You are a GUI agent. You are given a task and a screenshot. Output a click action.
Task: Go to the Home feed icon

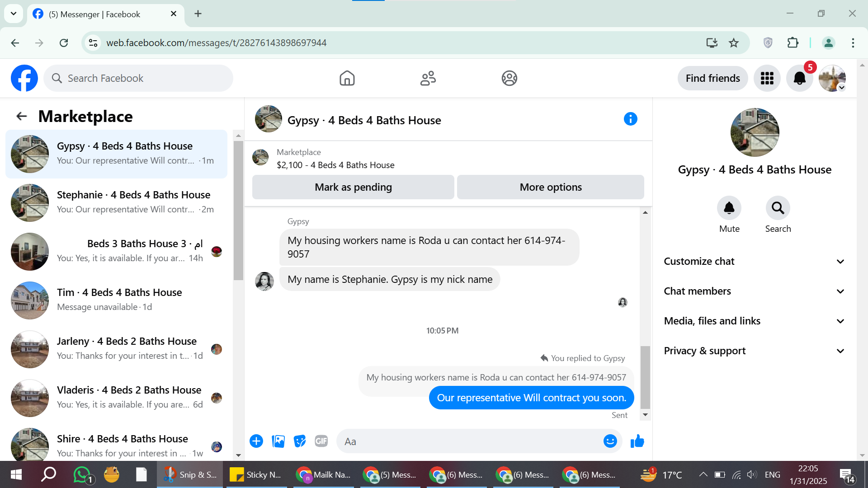347,78
